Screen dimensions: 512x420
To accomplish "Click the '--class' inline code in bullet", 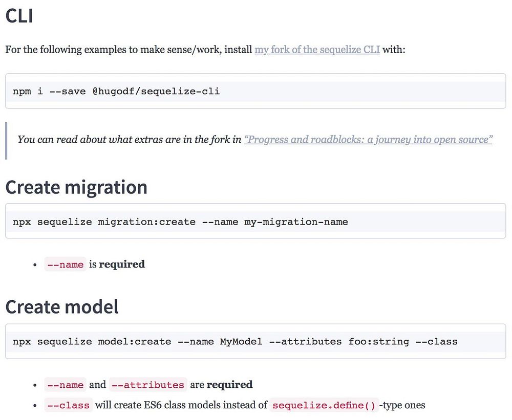I will [68, 405].
